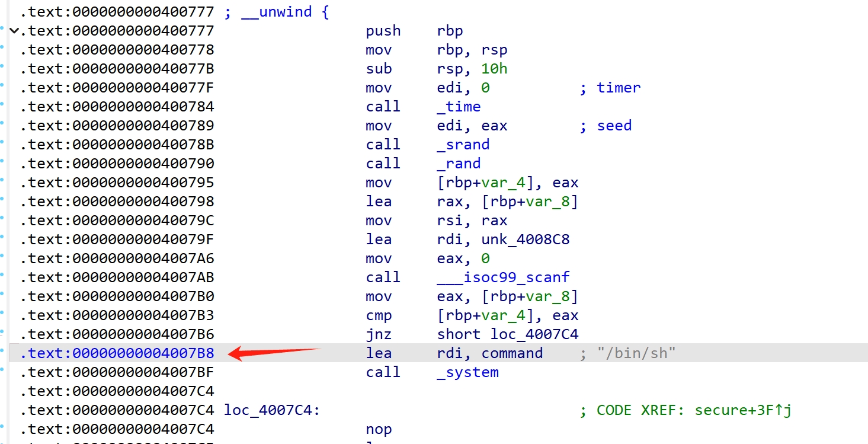Select the command operand in lea rdi
This screenshot has width=868, height=444.
512,353
